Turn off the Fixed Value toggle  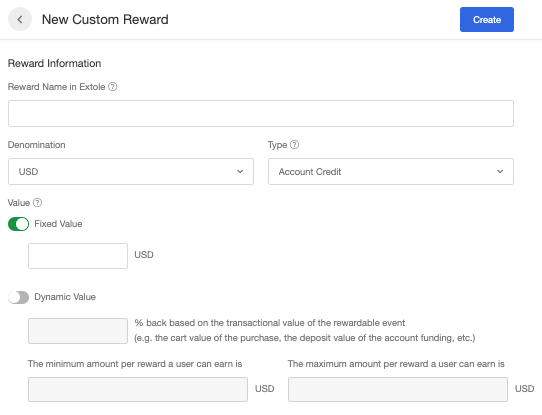pos(18,224)
